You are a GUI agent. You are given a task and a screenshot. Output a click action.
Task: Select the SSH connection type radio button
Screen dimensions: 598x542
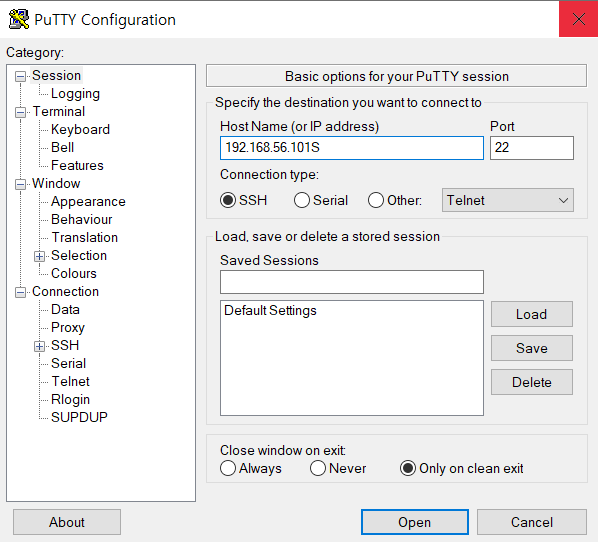coord(228,200)
